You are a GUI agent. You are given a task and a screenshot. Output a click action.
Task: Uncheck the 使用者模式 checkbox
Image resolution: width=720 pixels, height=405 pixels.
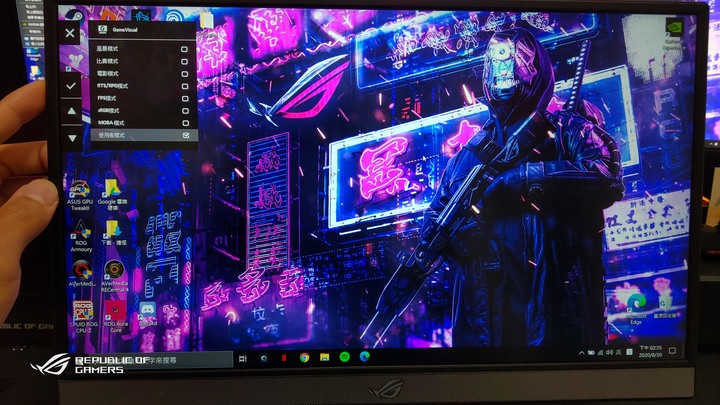click(186, 135)
